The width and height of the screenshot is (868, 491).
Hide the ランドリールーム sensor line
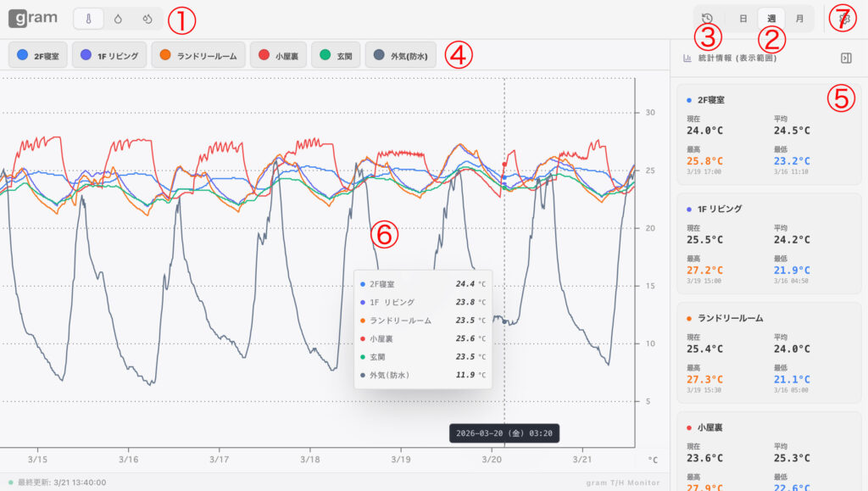198,56
